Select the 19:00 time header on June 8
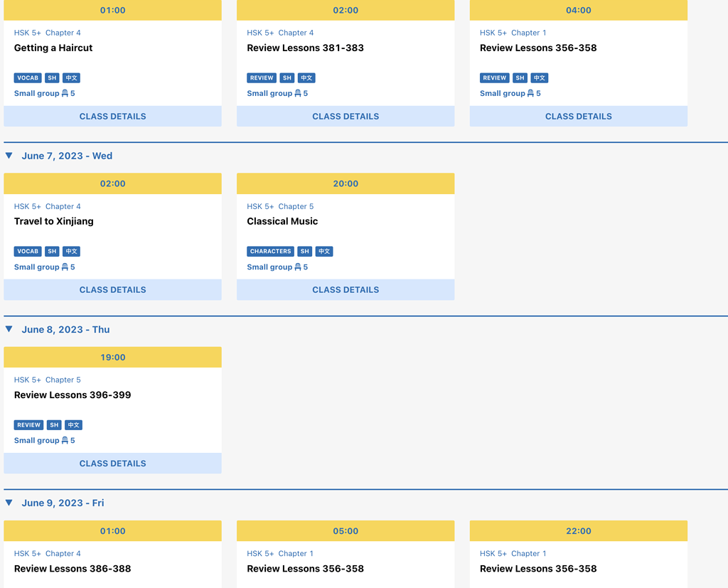Image resolution: width=728 pixels, height=588 pixels. [112, 357]
